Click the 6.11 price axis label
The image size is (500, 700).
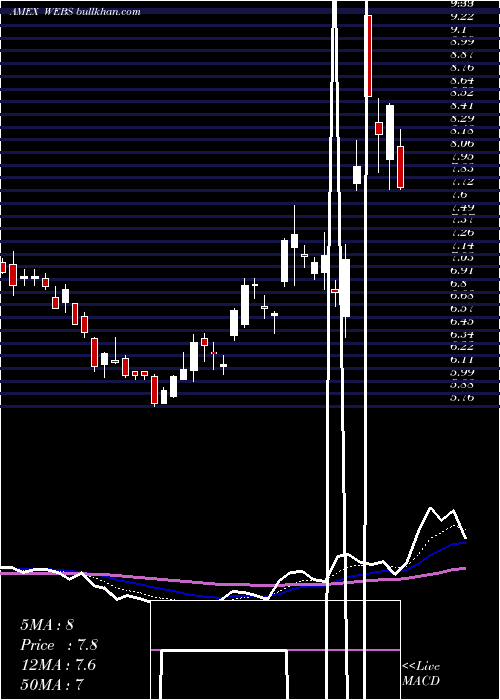pos(462,359)
